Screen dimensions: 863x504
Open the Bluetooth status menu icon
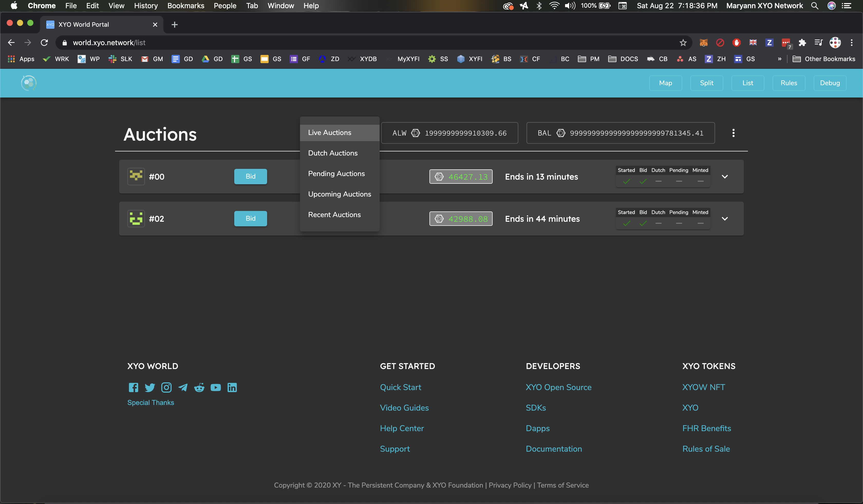click(x=539, y=6)
